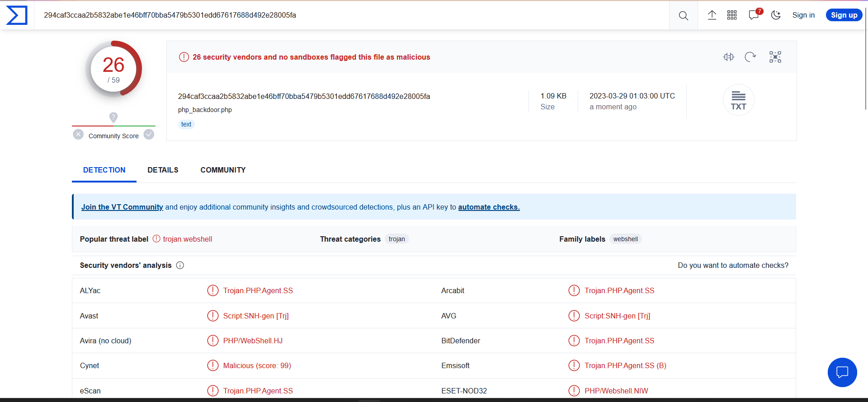The height and width of the screenshot is (402, 868).
Task: Click the Cynet Malicious (score: 99) result
Action: coord(257,366)
